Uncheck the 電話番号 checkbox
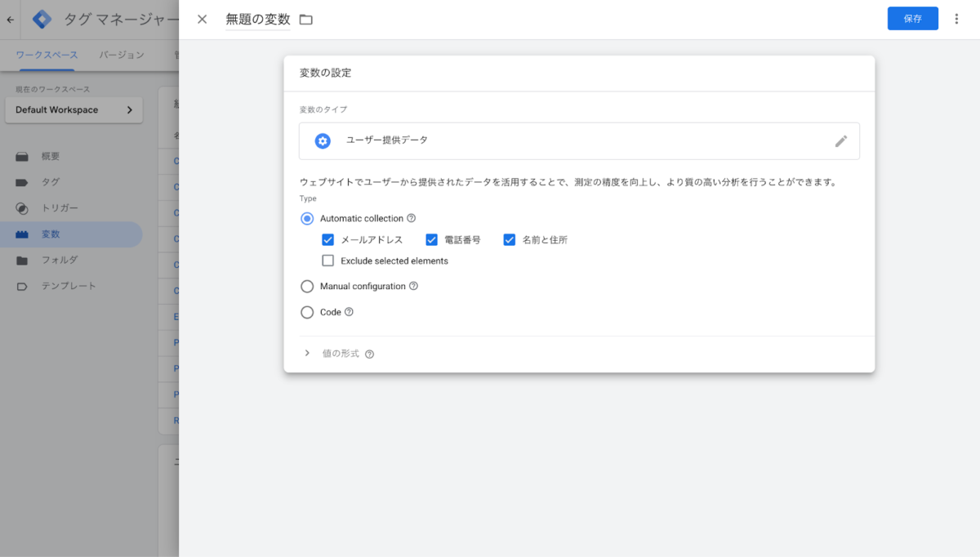The width and height of the screenshot is (980, 557). click(432, 240)
